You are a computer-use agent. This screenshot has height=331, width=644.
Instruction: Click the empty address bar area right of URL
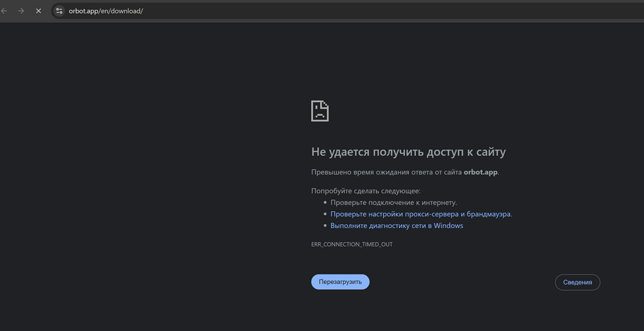coord(386,11)
